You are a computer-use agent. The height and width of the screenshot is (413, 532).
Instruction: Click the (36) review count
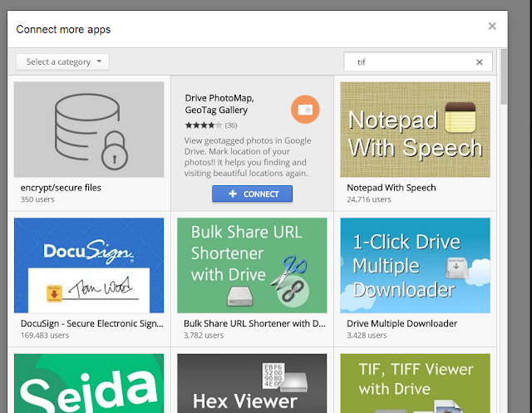coord(231,125)
